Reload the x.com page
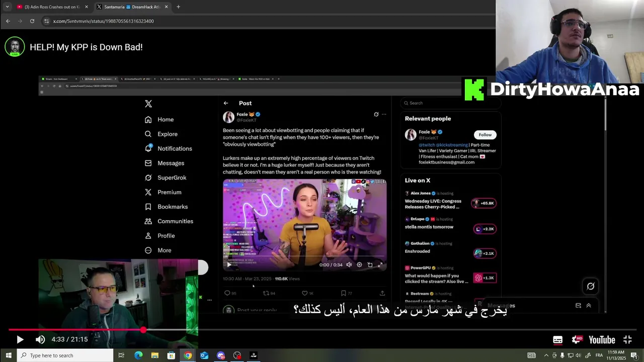This screenshot has height=362, width=644. (32, 21)
